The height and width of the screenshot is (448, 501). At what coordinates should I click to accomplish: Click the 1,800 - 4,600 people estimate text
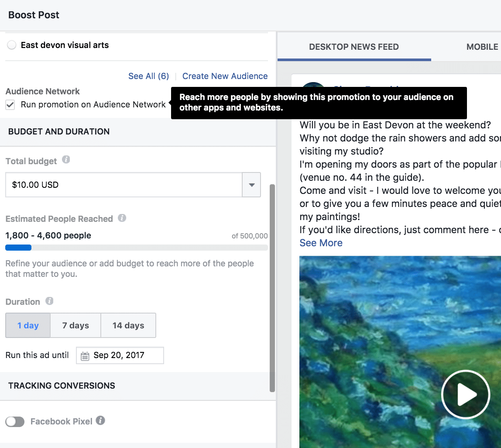(x=48, y=236)
